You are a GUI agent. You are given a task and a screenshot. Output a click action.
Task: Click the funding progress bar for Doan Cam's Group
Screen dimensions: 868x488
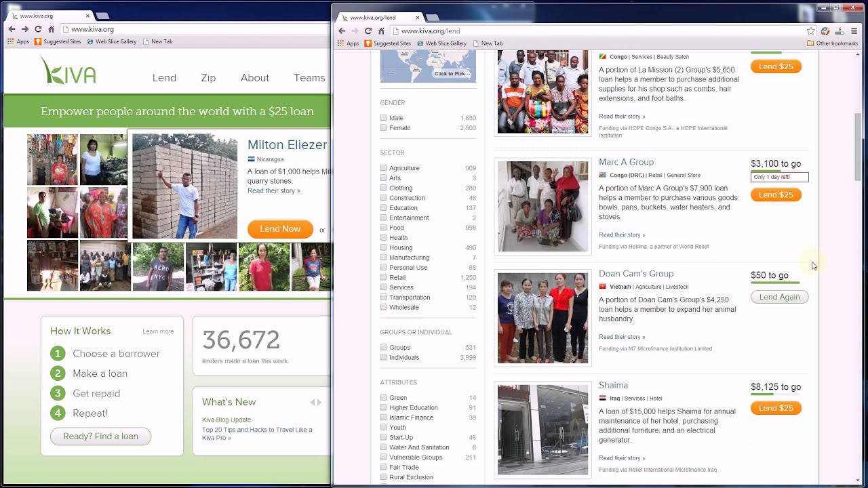[775, 283]
